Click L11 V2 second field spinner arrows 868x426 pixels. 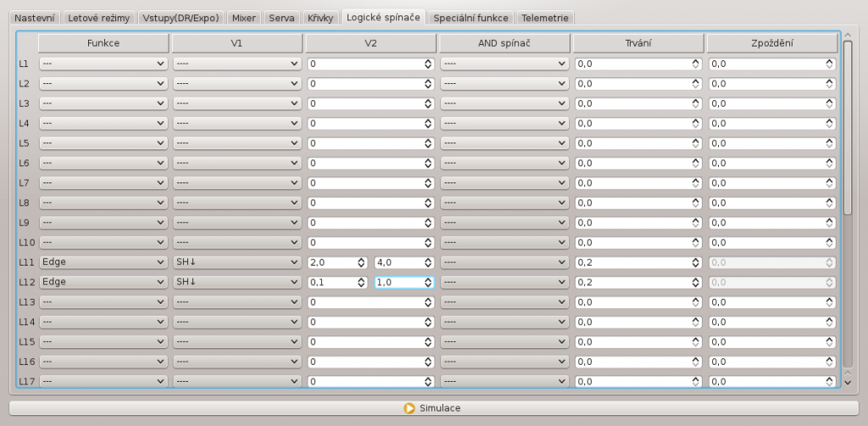click(428, 262)
